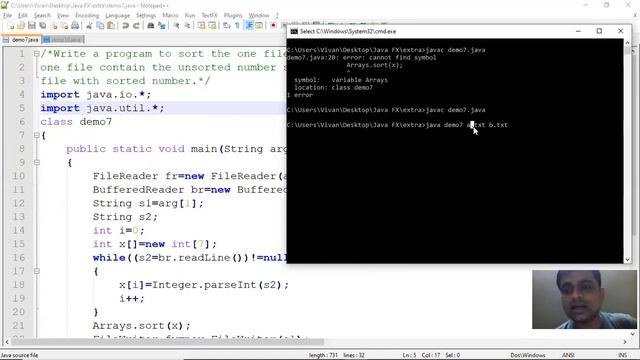
Task: Click the Synchronize Vertical Scrolling icon
Action: tap(202, 26)
